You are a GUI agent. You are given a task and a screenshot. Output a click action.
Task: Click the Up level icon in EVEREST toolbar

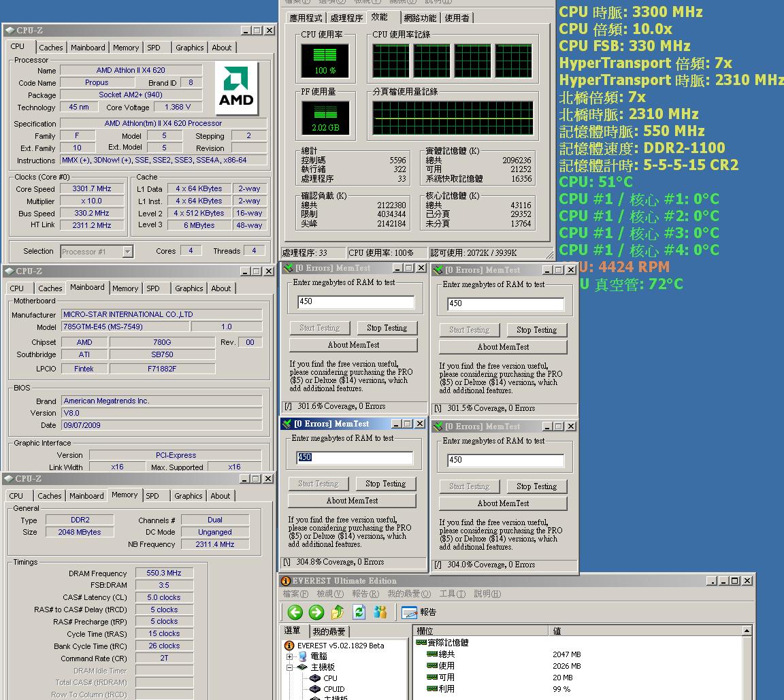pyautogui.click(x=338, y=612)
